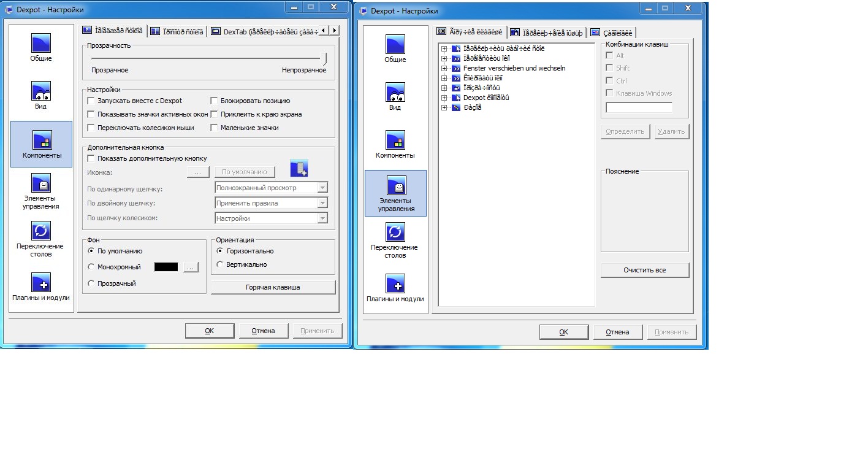The width and height of the screenshot is (868, 454).
Task: Select Прозрачный background option
Action: pyautogui.click(x=91, y=283)
